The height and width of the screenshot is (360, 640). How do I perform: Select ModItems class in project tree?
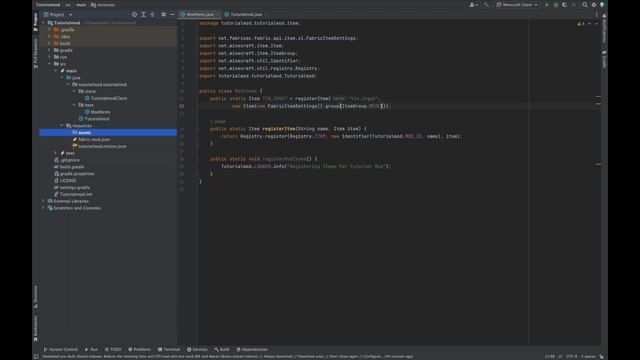(x=98, y=112)
